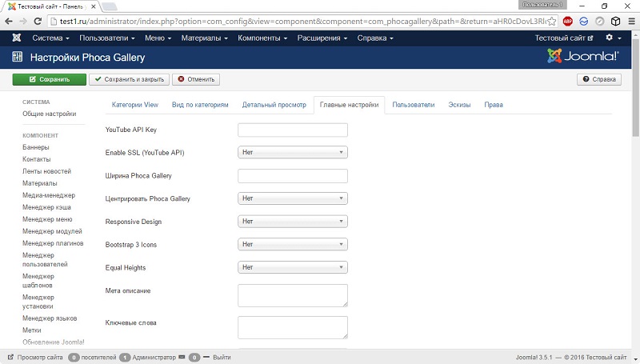
Task: Focus the YouTube API Key field
Action: (x=293, y=130)
